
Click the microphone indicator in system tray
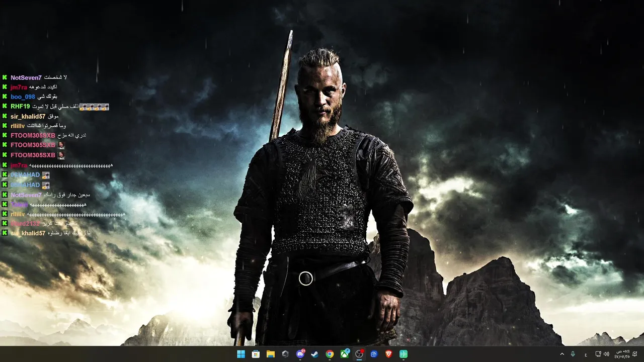573,354
